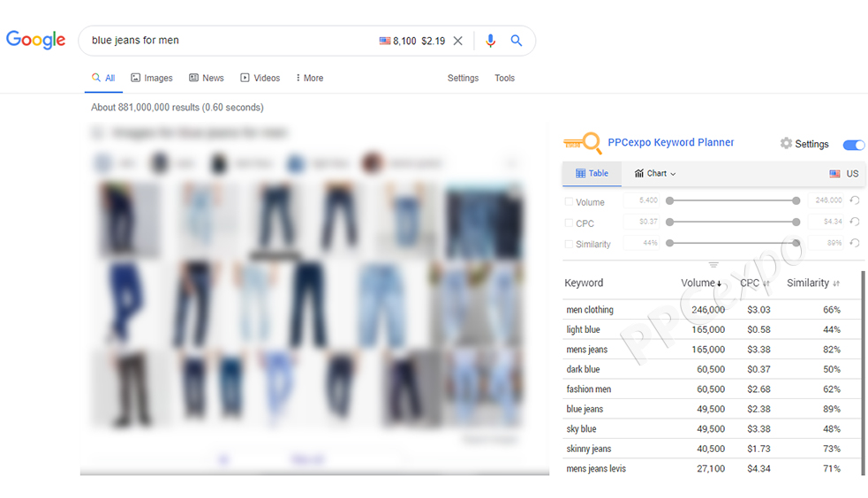Click the CPC maximum value field $4.34
The width and height of the screenshot is (868, 498).
coord(826,222)
